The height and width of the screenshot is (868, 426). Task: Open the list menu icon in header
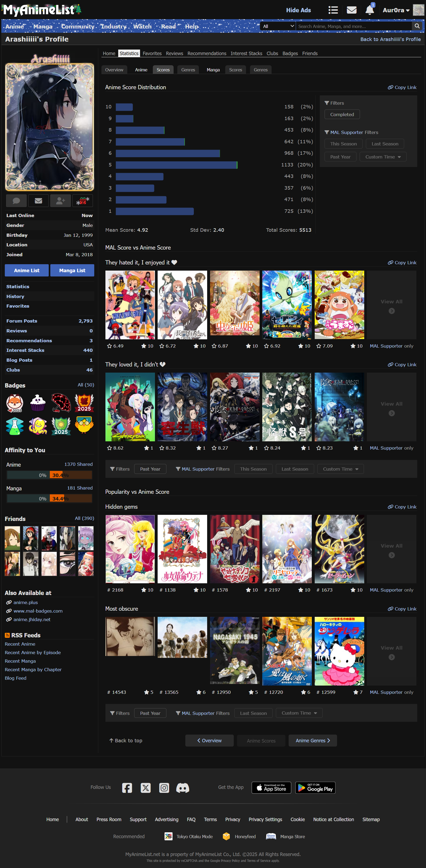coord(333,10)
